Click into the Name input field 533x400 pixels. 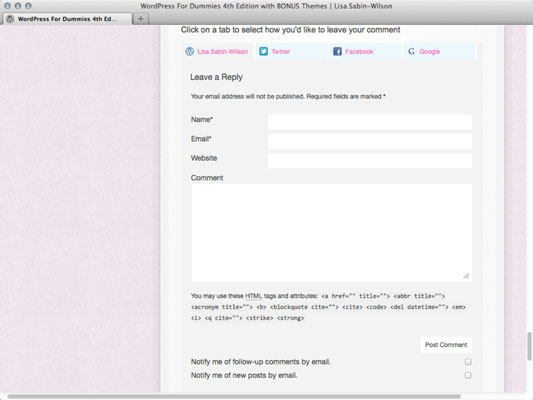(x=369, y=122)
